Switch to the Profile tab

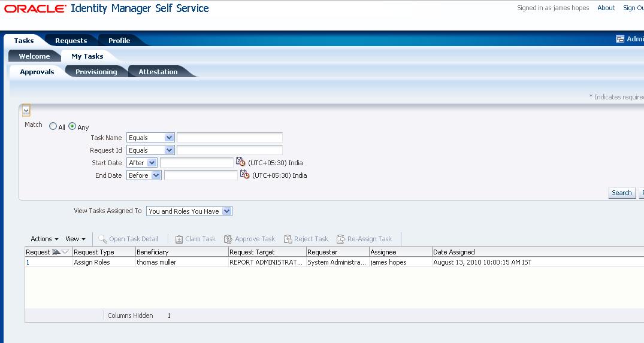(119, 41)
